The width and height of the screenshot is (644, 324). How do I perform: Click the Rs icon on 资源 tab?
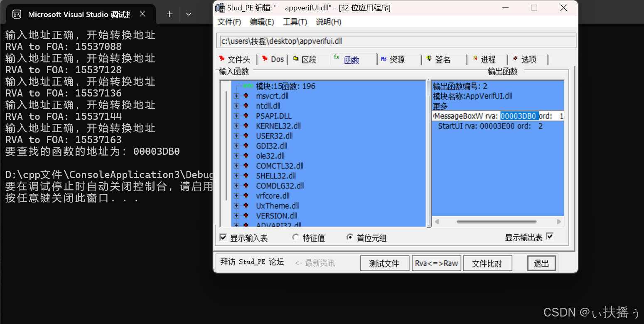coord(384,59)
